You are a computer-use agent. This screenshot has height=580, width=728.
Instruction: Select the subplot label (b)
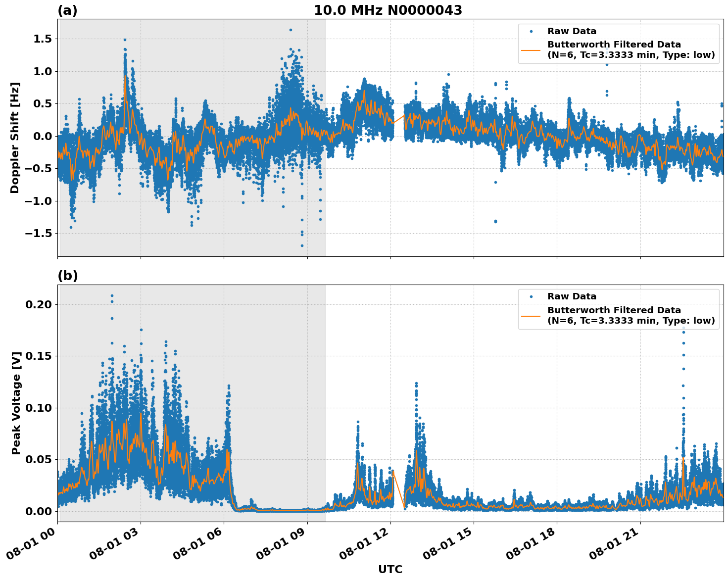pyautogui.click(x=68, y=275)
